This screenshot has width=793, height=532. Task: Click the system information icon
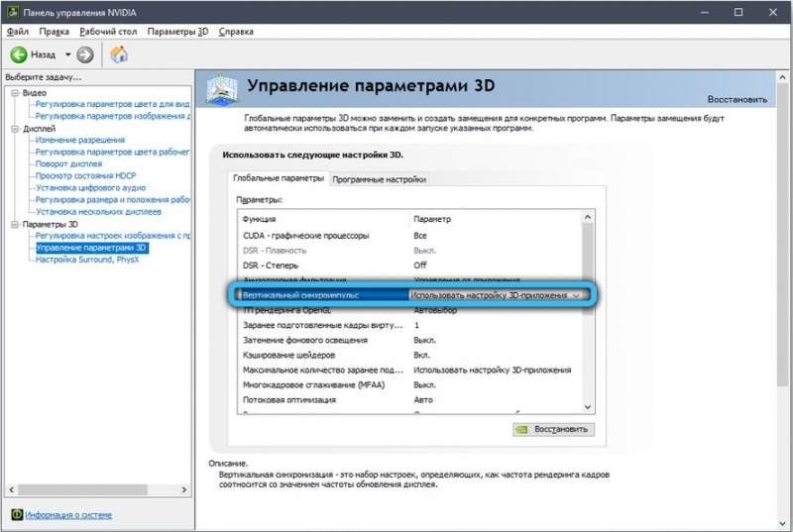pyautogui.click(x=17, y=514)
